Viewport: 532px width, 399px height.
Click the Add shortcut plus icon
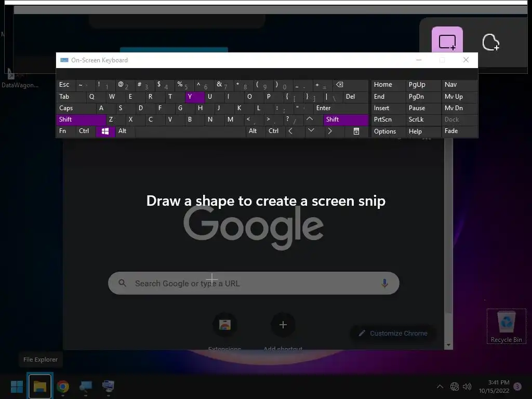[283, 325]
